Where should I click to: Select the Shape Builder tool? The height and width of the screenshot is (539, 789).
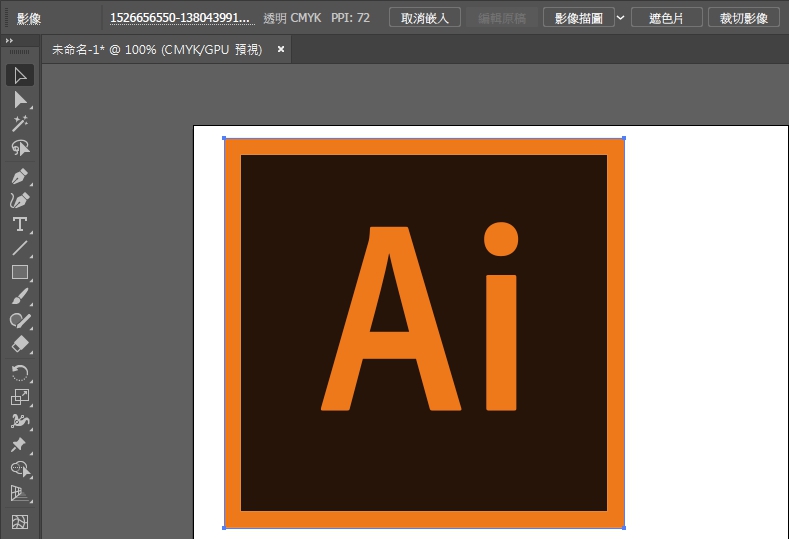point(20,469)
